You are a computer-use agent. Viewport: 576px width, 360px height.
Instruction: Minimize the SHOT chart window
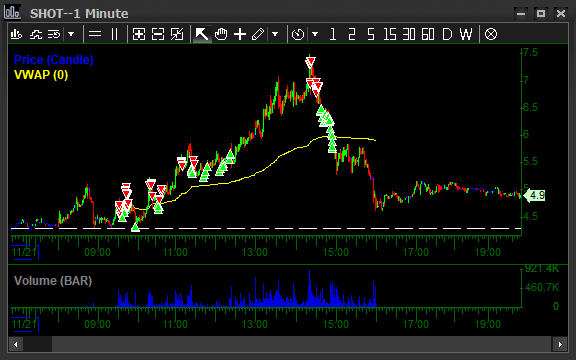(x=521, y=14)
